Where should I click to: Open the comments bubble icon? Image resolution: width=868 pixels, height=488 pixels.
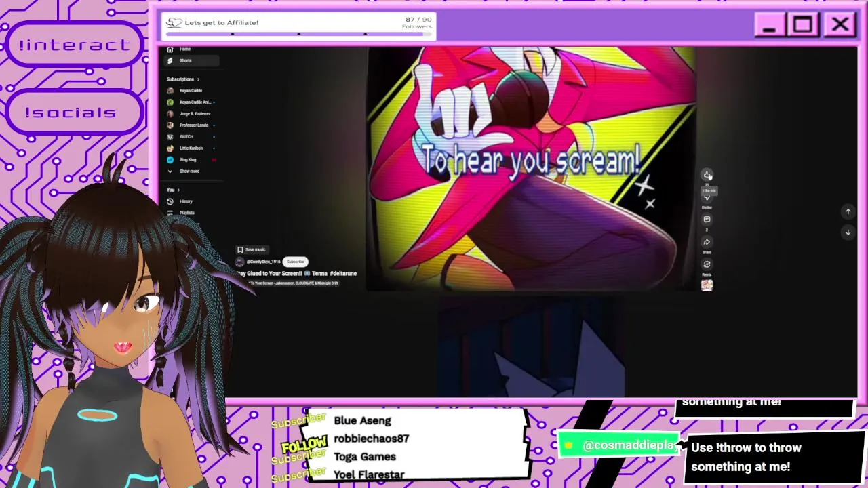point(707,220)
